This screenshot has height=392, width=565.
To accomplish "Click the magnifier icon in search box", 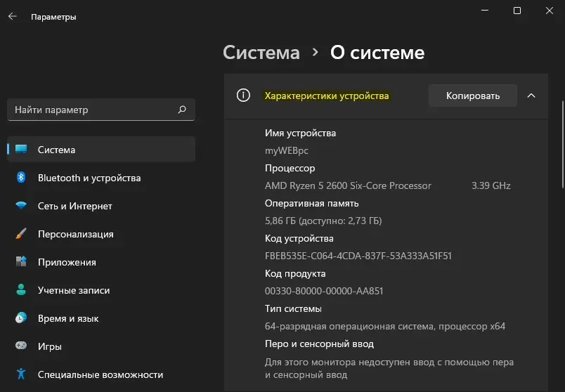I will (x=182, y=110).
